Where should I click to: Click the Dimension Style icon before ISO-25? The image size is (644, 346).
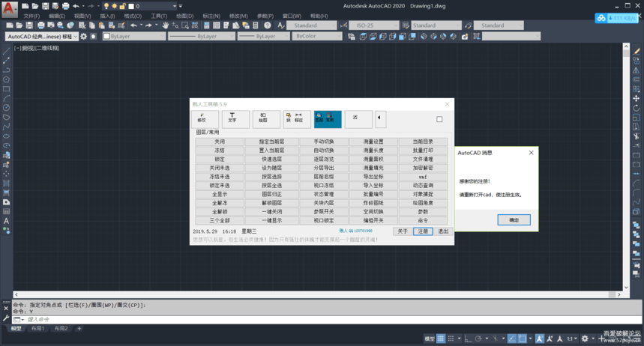click(344, 25)
